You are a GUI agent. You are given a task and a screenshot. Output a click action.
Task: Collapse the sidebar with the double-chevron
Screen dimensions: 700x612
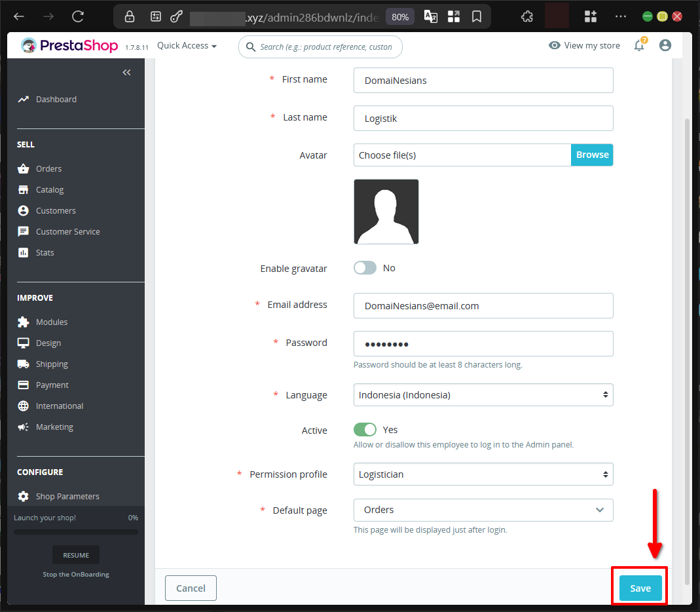coord(126,72)
